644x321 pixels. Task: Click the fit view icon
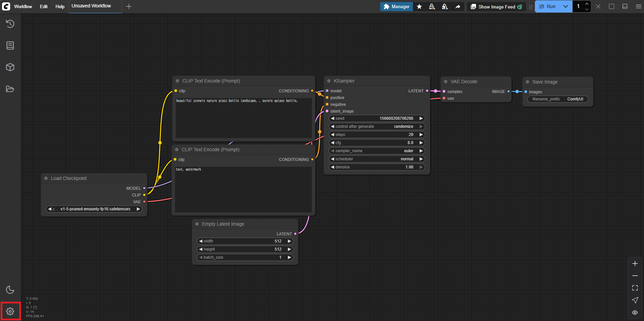pos(635,288)
